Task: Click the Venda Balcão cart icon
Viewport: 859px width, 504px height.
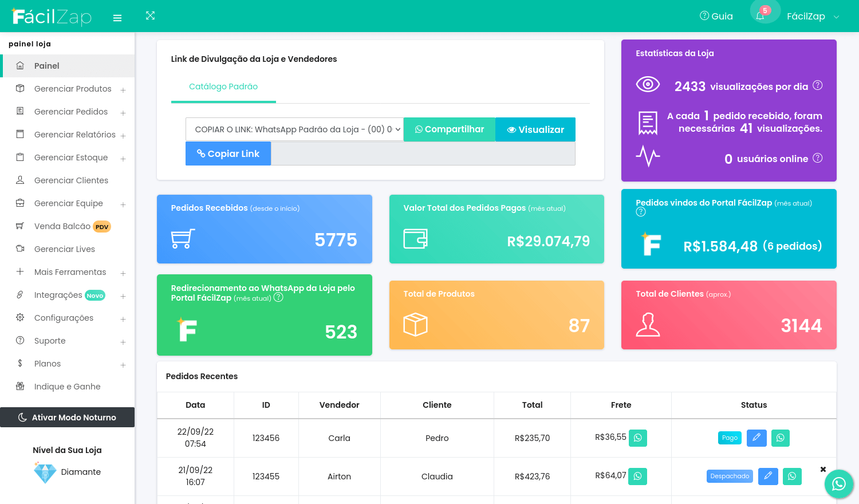Action: (20, 226)
